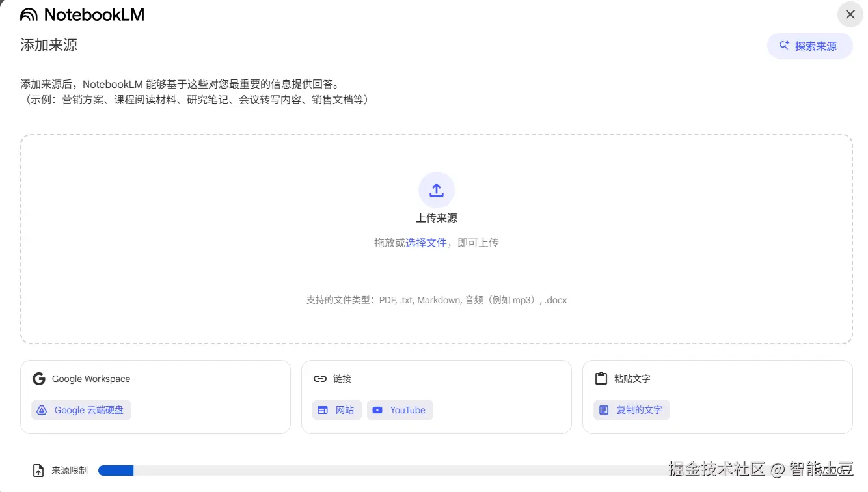This screenshot has height=492, width=868.
Task: Click the 粘贴文字 label
Action: [632, 379]
